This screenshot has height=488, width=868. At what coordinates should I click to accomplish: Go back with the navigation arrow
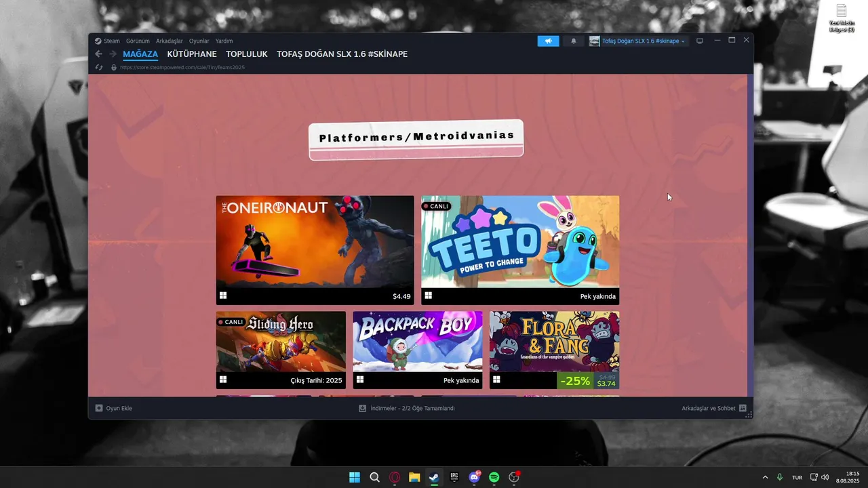[x=98, y=54]
